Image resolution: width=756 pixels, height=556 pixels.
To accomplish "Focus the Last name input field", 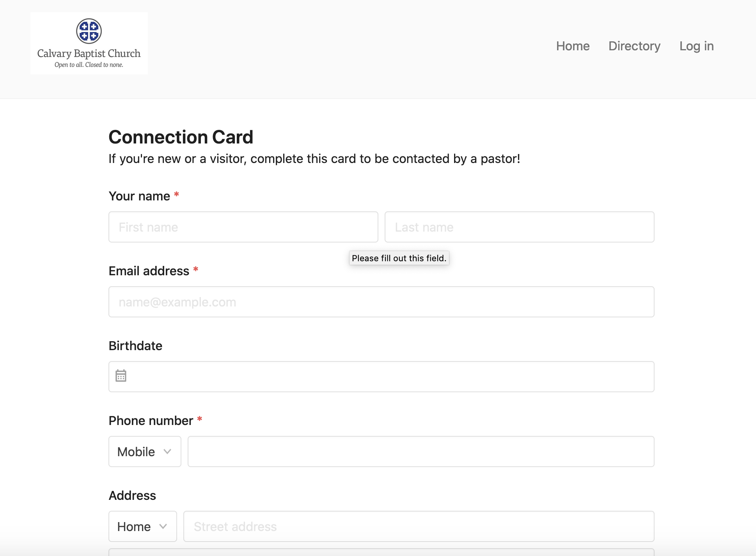I will click(519, 227).
